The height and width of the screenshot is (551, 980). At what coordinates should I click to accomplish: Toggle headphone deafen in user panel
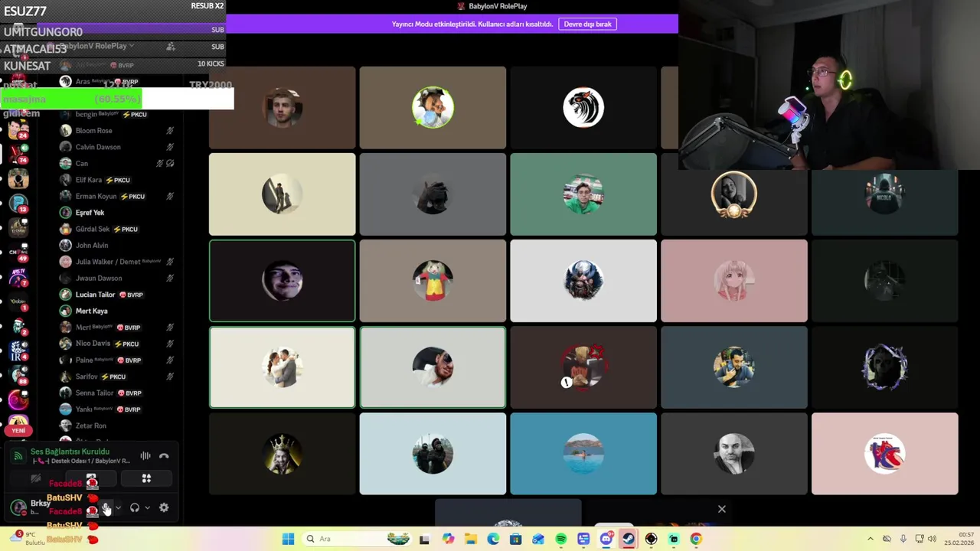[x=135, y=507]
